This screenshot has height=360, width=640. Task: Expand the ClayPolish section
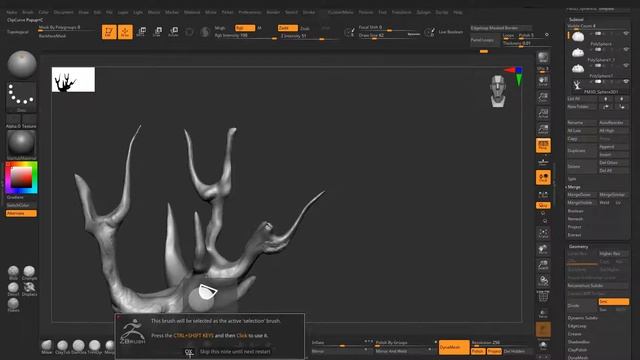[x=577, y=350]
